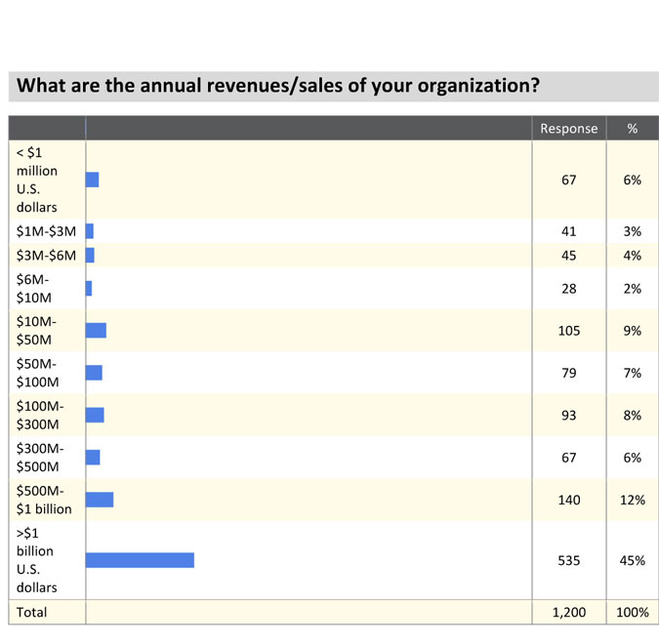
Task: Click the $100M-$300M row label
Action: pos(40,415)
